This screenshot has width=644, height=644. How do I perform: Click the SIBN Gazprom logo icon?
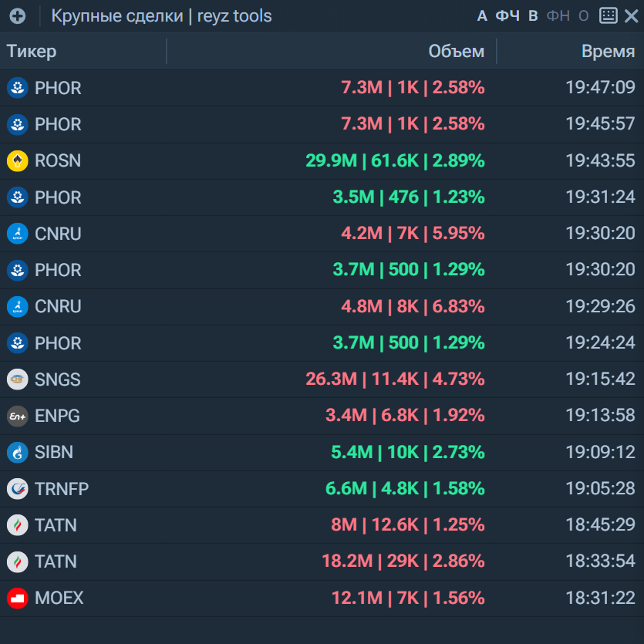point(17,452)
